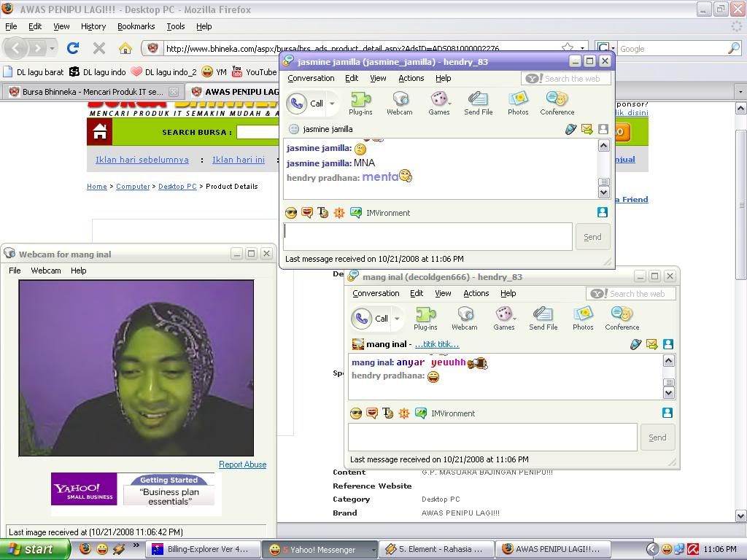Click YouTube bookmark in bookmarks toolbar
Viewport: 747px width, 560px height.
click(x=255, y=72)
